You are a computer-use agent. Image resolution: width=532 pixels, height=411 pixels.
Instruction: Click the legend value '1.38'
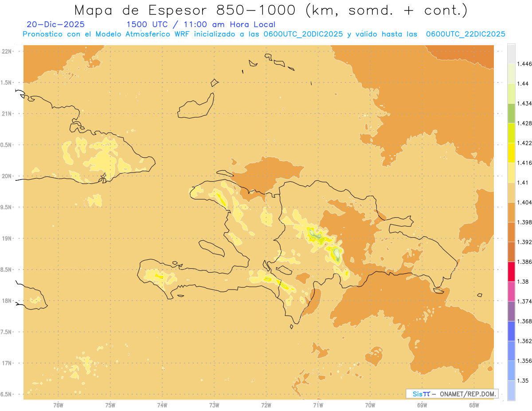point(523,282)
